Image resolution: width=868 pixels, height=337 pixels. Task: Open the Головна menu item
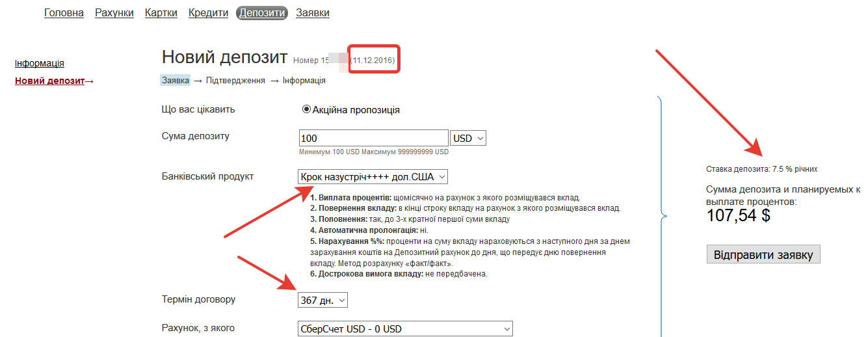click(x=64, y=13)
